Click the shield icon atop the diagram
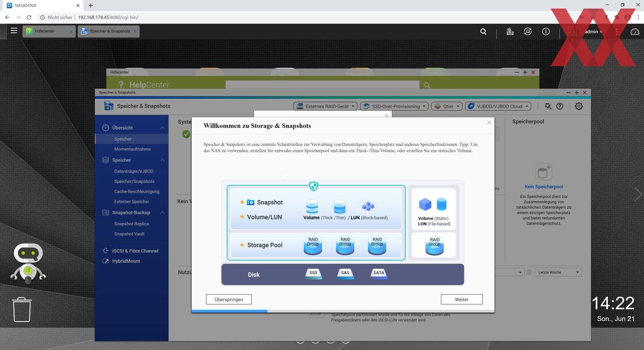 [313, 186]
